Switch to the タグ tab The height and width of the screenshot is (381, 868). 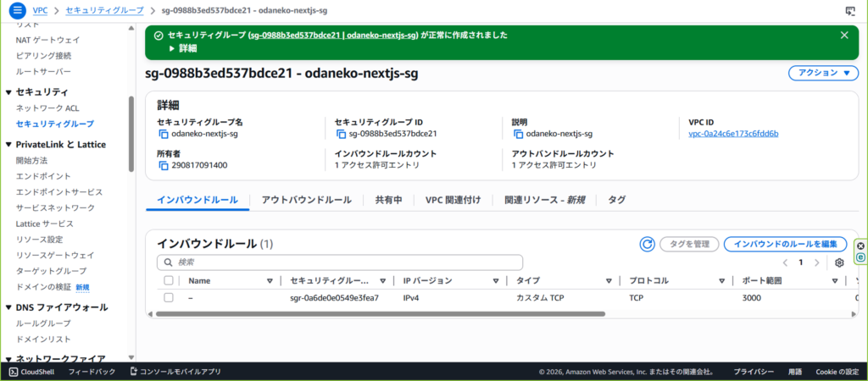point(616,200)
